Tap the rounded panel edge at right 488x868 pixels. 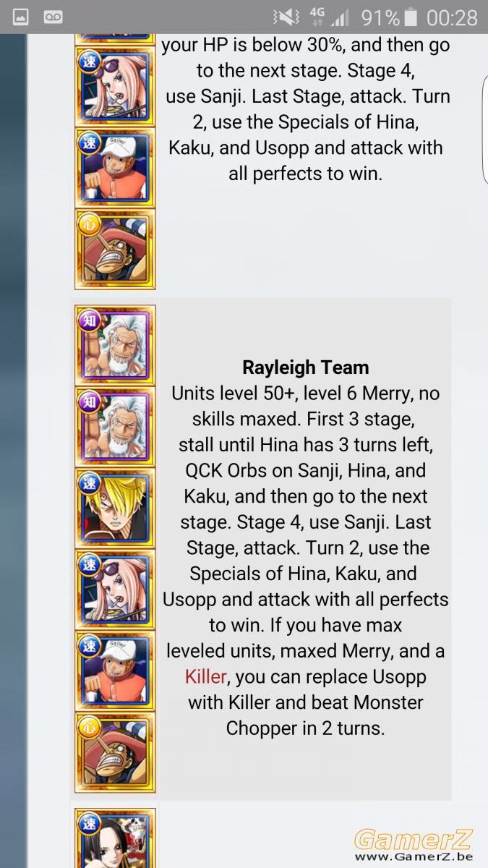(x=484, y=130)
